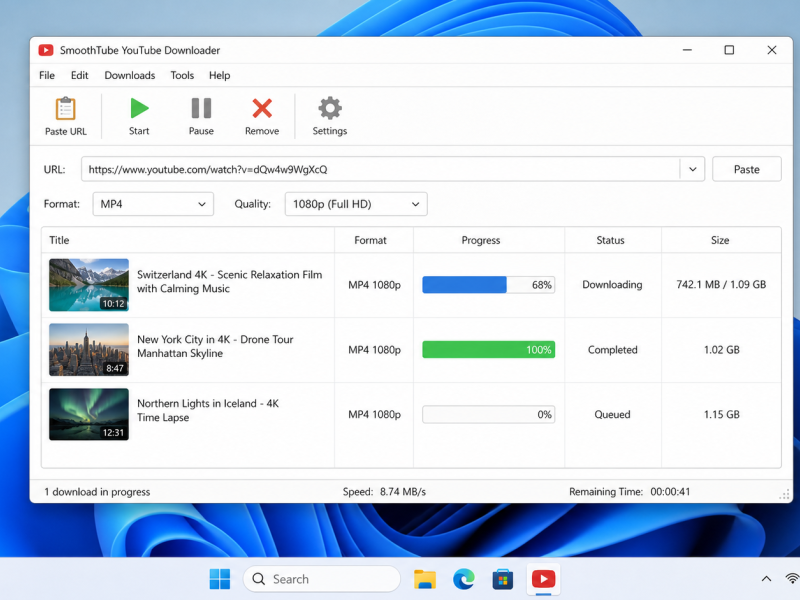The width and height of the screenshot is (800, 600).
Task: Open Wi-Fi network tray icon
Action: pyautogui.click(x=792, y=579)
